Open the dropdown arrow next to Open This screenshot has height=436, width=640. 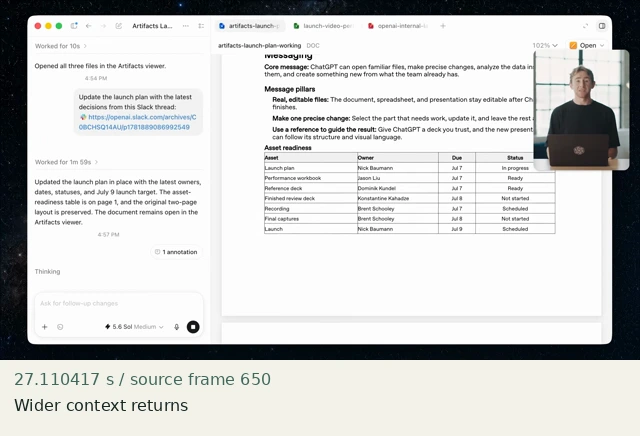coord(602,45)
